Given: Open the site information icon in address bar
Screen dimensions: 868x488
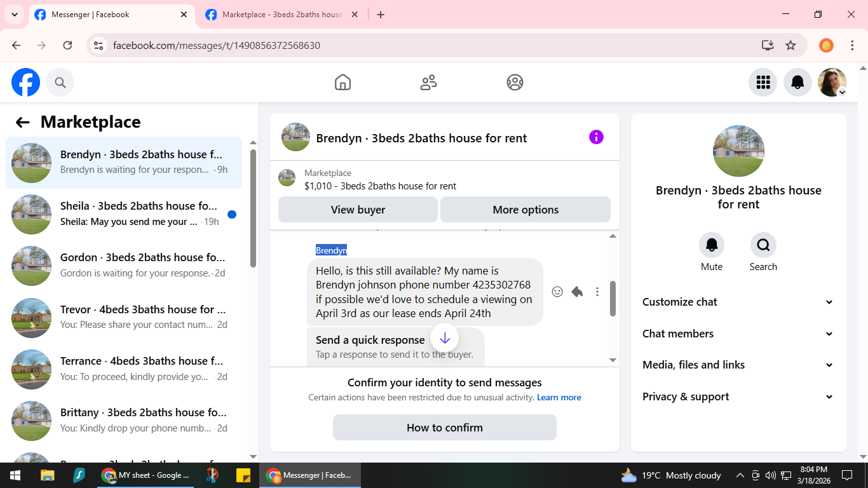Looking at the screenshot, I should tap(98, 46).
